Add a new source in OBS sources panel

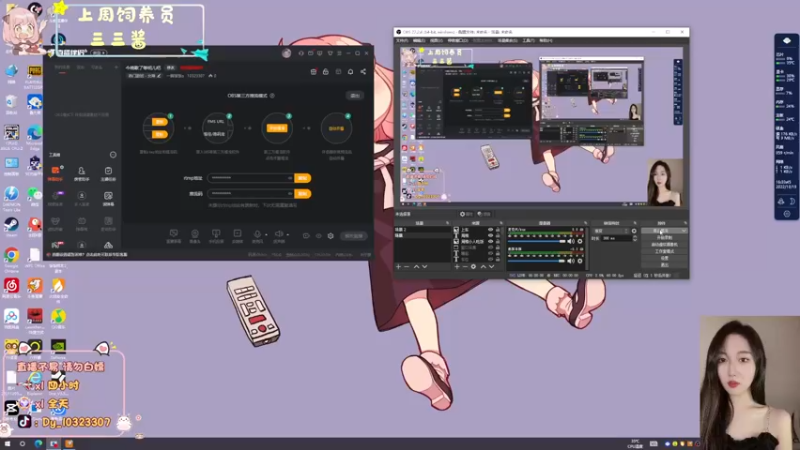457,267
